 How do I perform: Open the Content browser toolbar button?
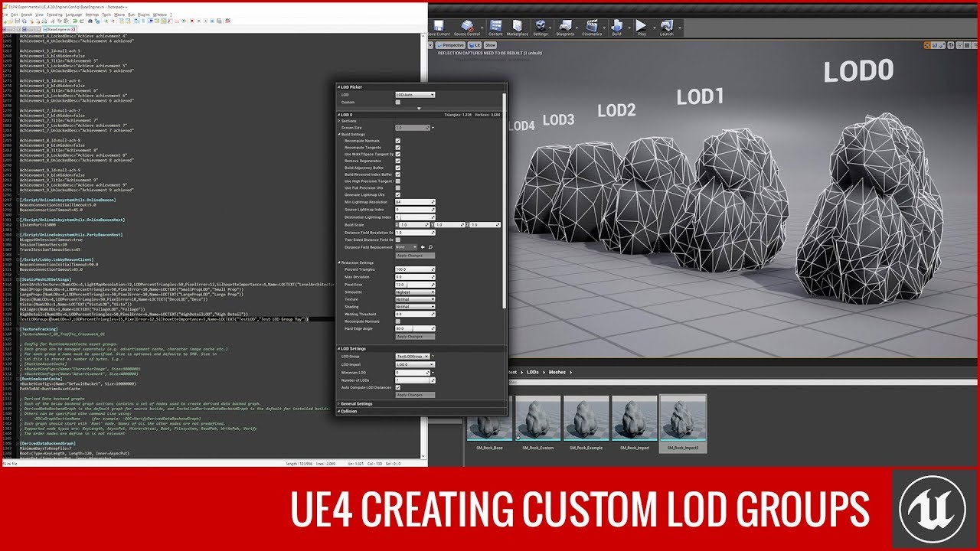pyautogui.click(x=495, y=28)
